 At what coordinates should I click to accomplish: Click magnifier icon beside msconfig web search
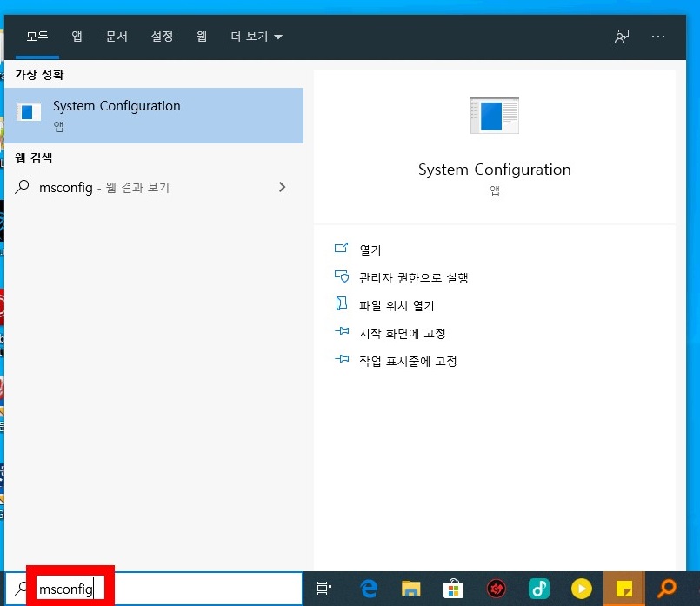point(22,187)
